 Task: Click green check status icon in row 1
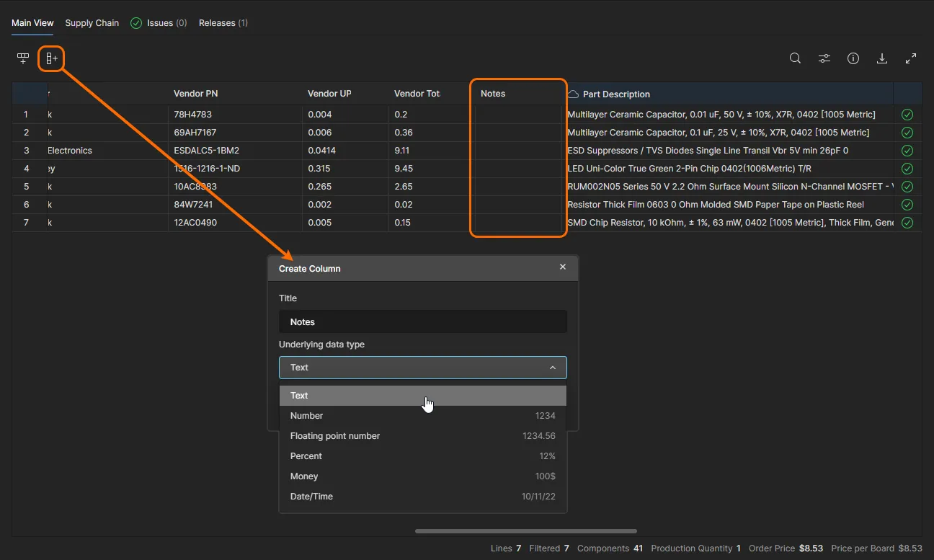(x=907, y=115)
